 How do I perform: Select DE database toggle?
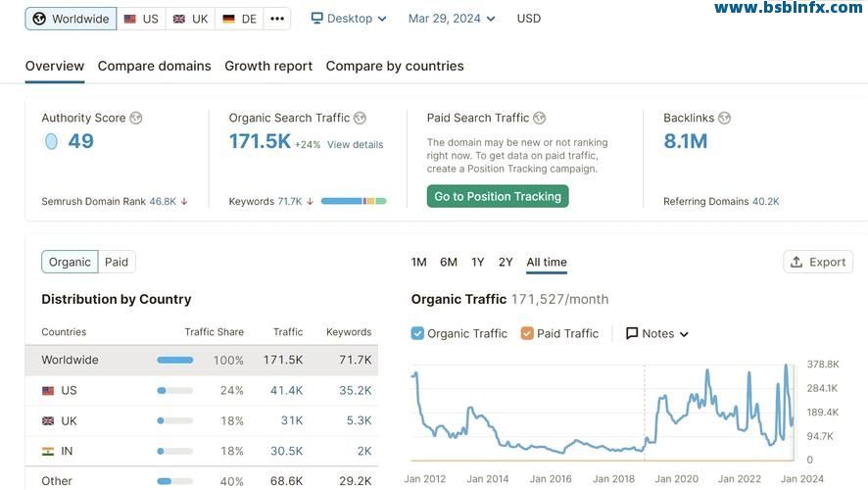(240, 19)
